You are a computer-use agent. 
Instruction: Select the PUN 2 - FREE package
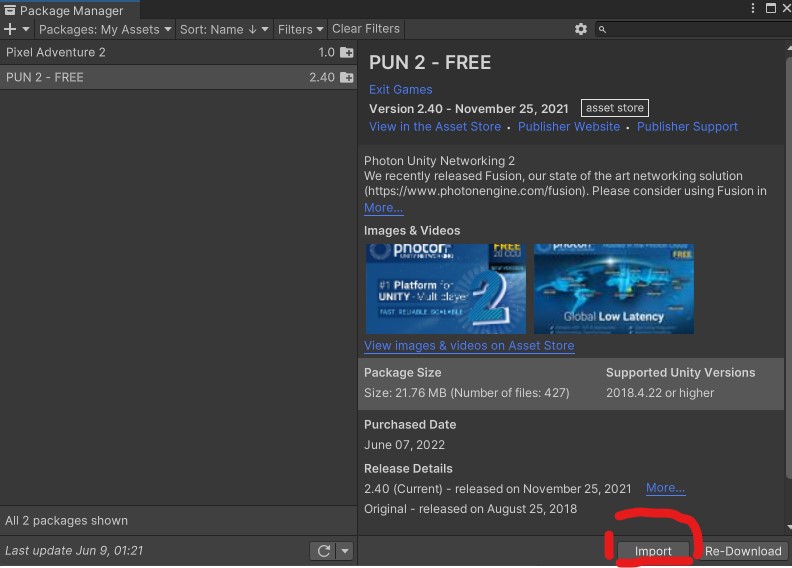pyautogui.click(x=178, y=77)
